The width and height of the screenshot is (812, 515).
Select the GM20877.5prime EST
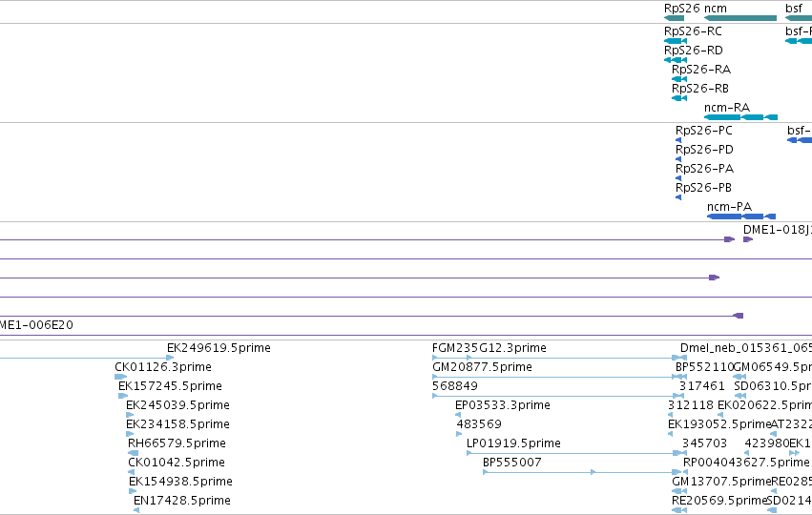[x=482, y=367]
